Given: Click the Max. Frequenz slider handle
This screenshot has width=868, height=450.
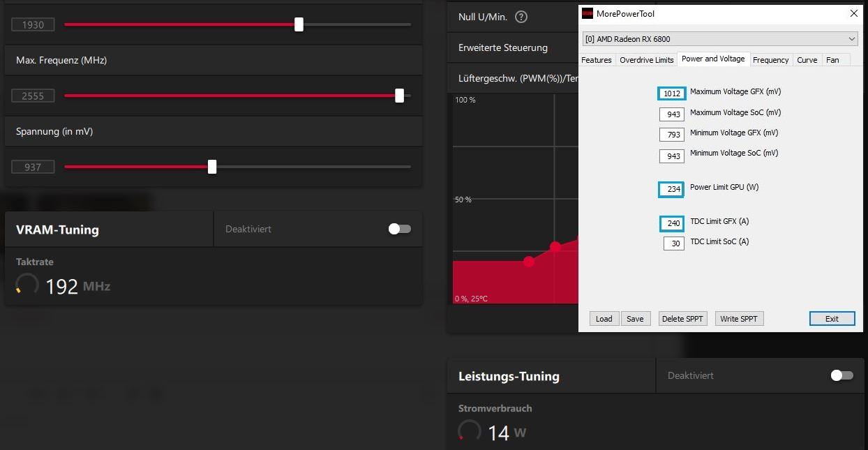Looking at the screenshot, I should pyautogui.click(x=399, y=96).
